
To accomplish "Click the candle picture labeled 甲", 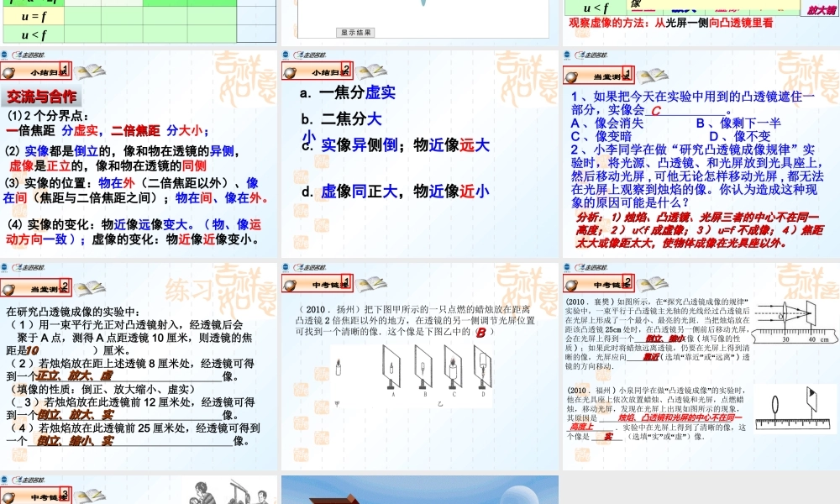I will coord(338,368).
